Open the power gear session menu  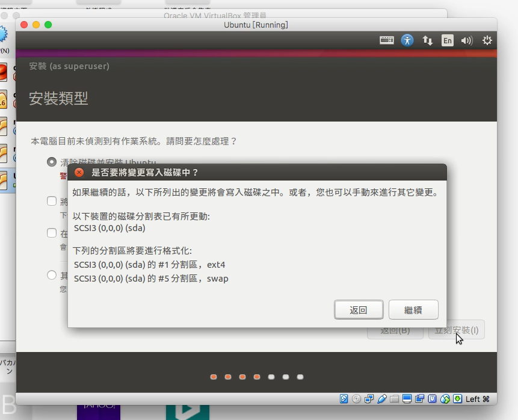487,40
